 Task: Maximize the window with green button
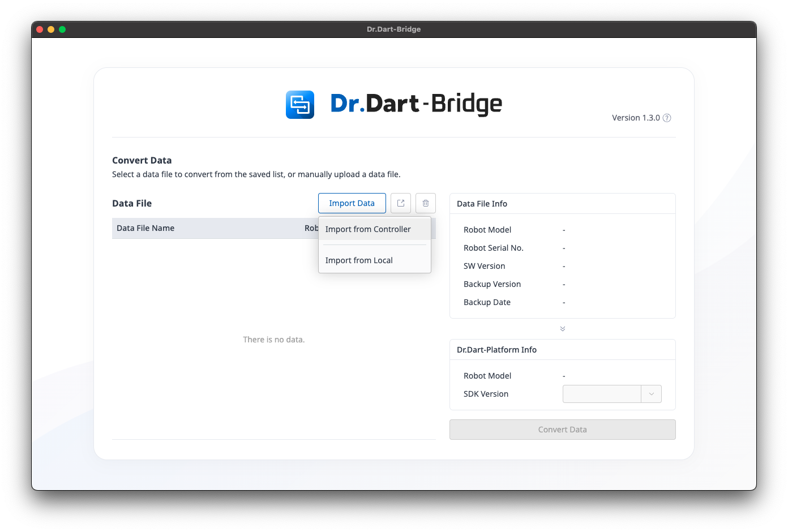(x=62, y=29)
